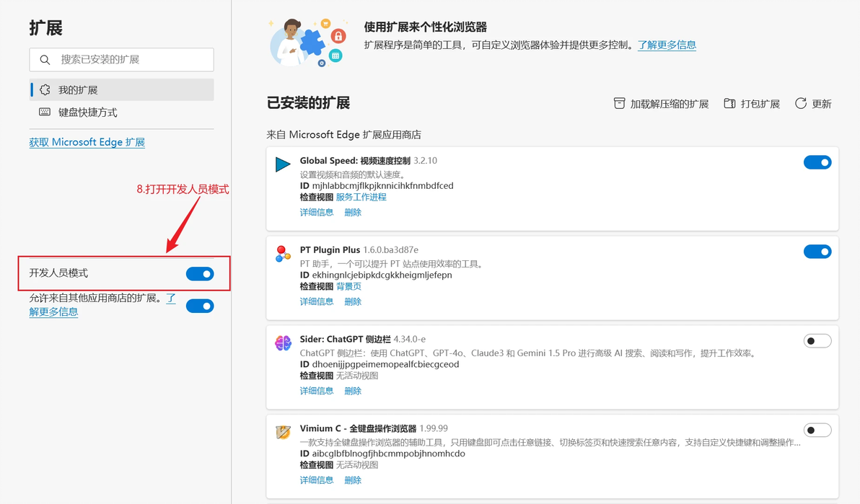The width and height of the screenshot is (860, 504).
Task: Click the Vimium C - 全键盘操作浏览器 title
Action: click(x=358, y=428)
